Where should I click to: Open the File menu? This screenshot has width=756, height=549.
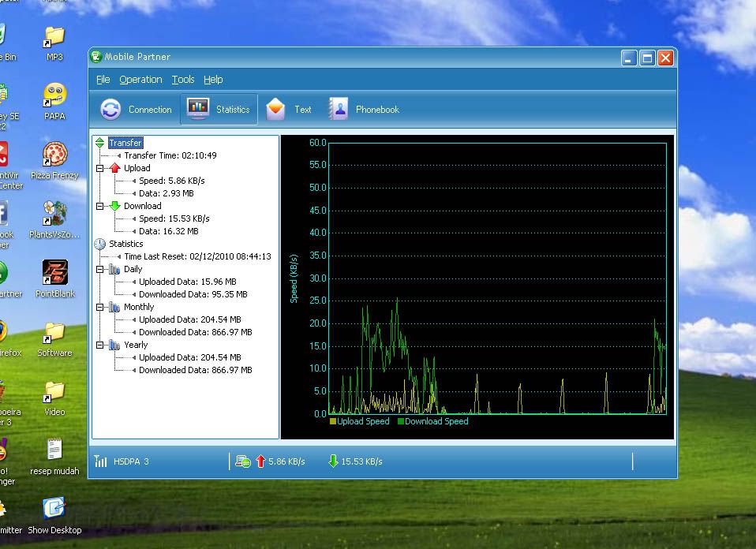[x=103, y=80]
